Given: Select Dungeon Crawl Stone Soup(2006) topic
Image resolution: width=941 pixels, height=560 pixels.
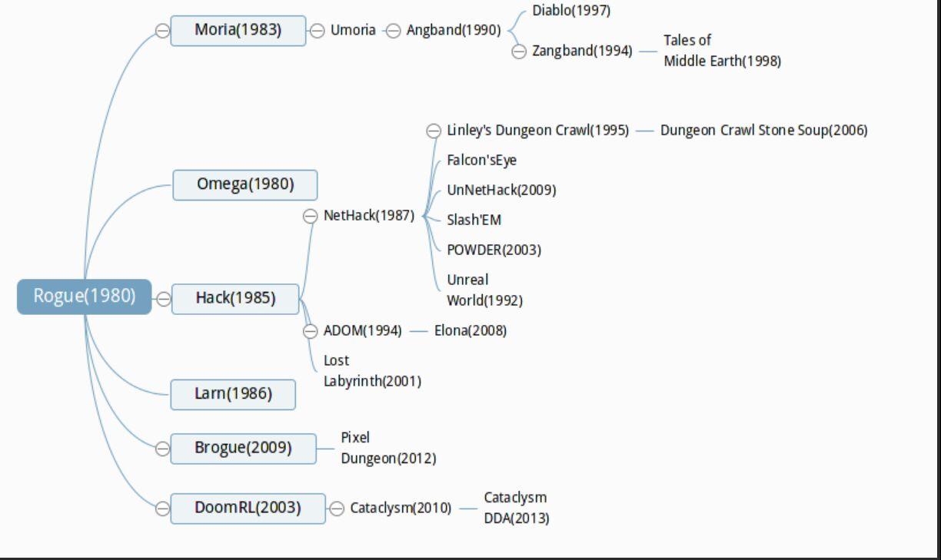Looking at the screenshot, I should pyautogui.click(x=764, y=131).
